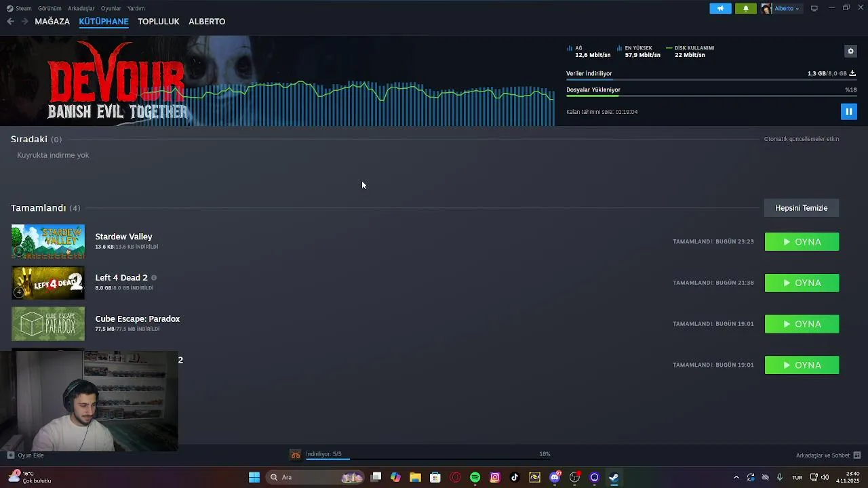Click the bottom row OYNA button
Screen dimensions: 868x488
click(802, 365)
